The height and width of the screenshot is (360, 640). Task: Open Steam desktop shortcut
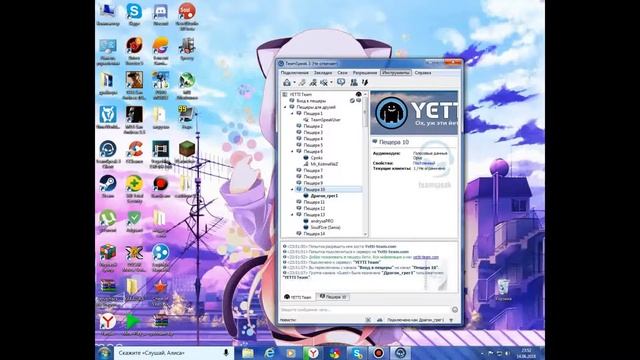[108, 187]
